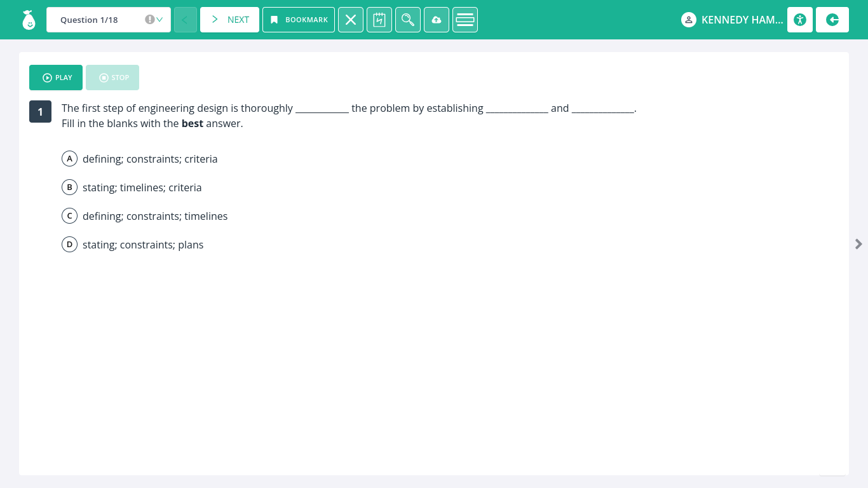868x488 pixels.
Task: Click the alert exclamation icon in question selector
Action: click(x=149, y=20)
